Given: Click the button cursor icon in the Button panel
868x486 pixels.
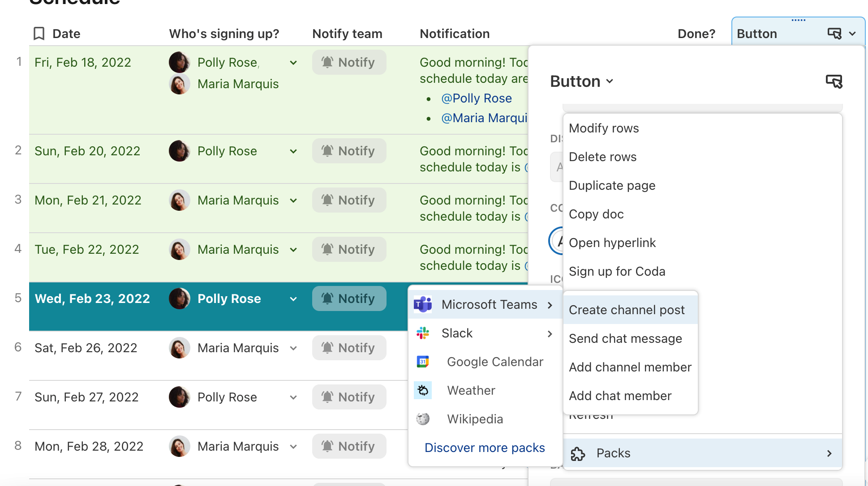Looking at the screenshot, I should pyautogui.click(x=834, y=81).
